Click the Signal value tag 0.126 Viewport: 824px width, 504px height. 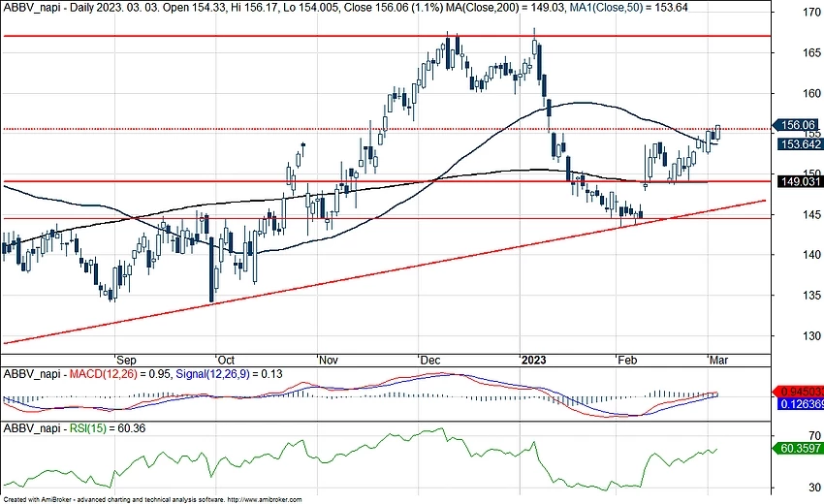point(800,403)
